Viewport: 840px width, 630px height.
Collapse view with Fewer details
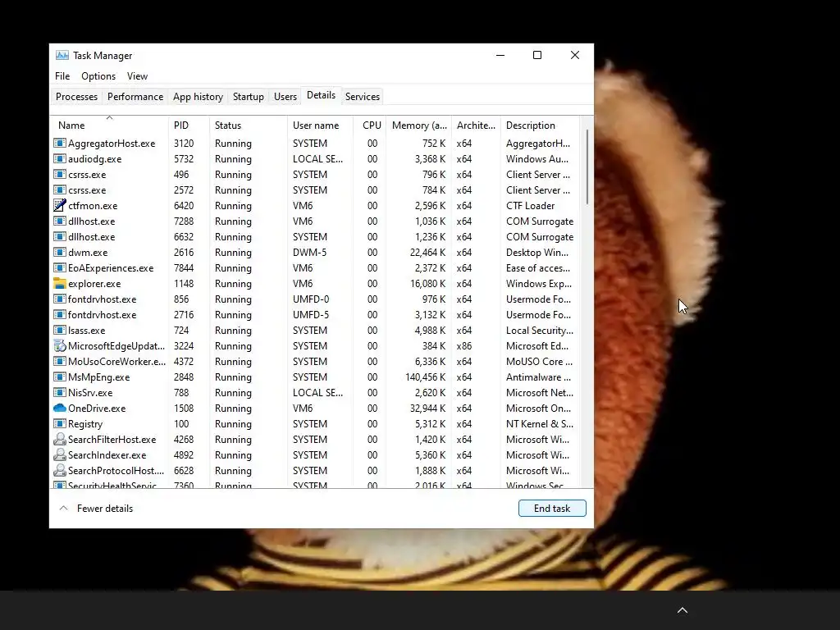(x=96, y=509)
